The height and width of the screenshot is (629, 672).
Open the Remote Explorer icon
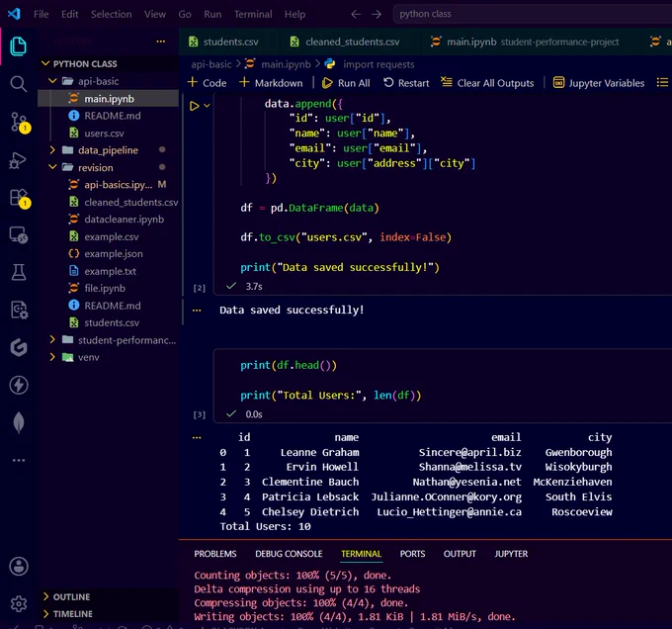point(19,235)
